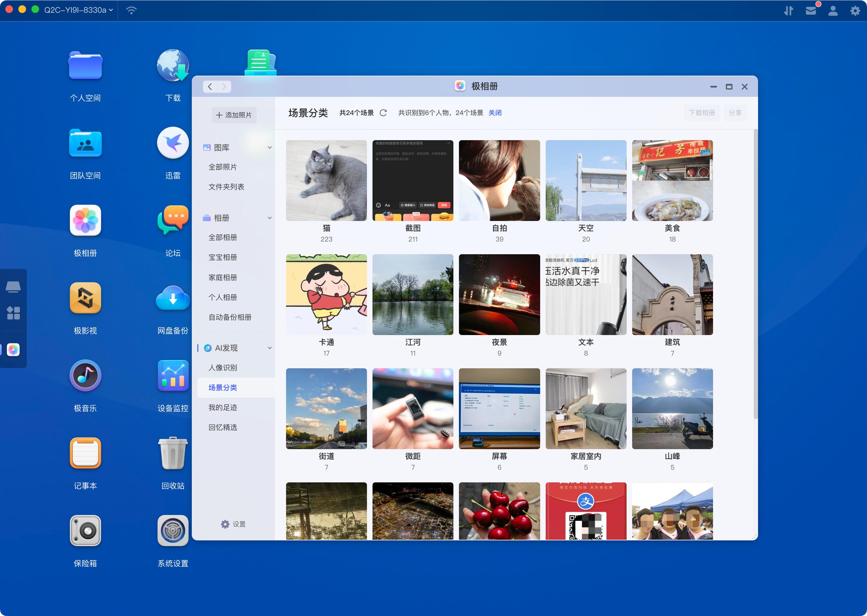
Task: Open 设备监控 monitoring app icon
Action: click(x=173, y=375)
